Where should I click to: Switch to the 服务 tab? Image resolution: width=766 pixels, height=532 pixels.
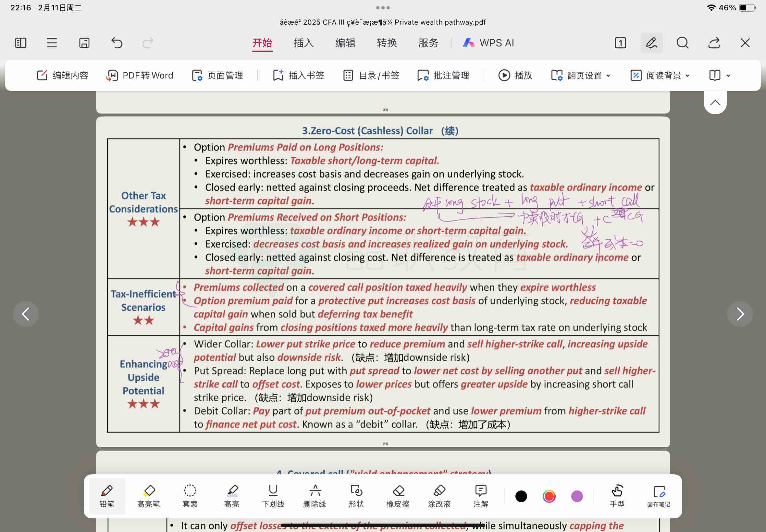pos(428,43)
